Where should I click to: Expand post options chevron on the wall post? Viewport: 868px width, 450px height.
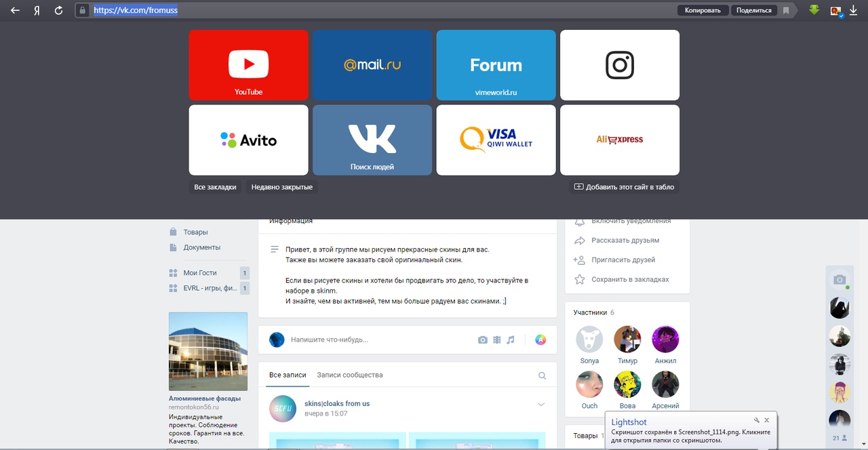(x=541, y=405)
